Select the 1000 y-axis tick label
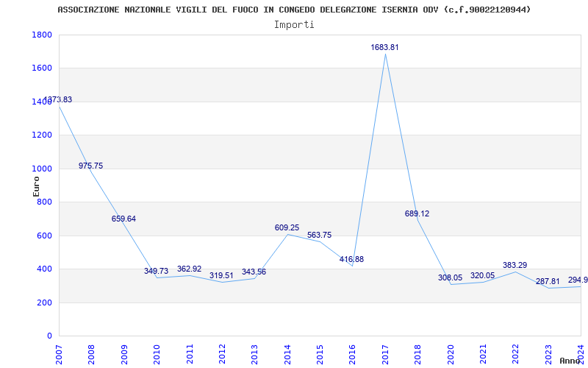Screen dimensions: 588x368 (x=42, y=169)
